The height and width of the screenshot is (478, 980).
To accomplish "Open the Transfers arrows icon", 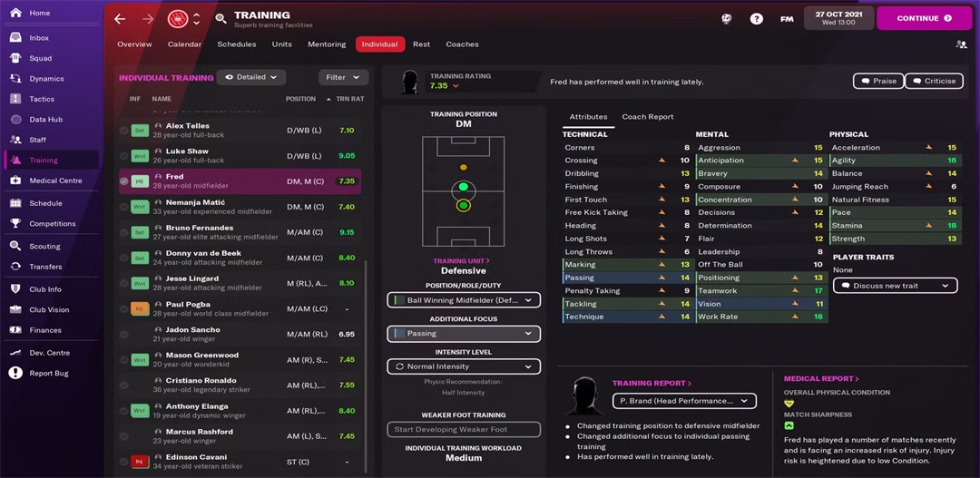I will point(15,267).
